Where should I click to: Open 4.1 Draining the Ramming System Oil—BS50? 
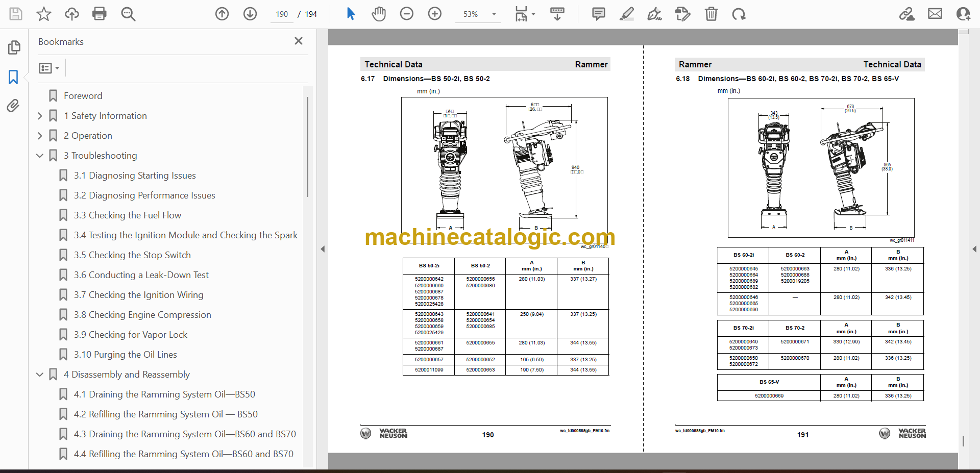164,394
